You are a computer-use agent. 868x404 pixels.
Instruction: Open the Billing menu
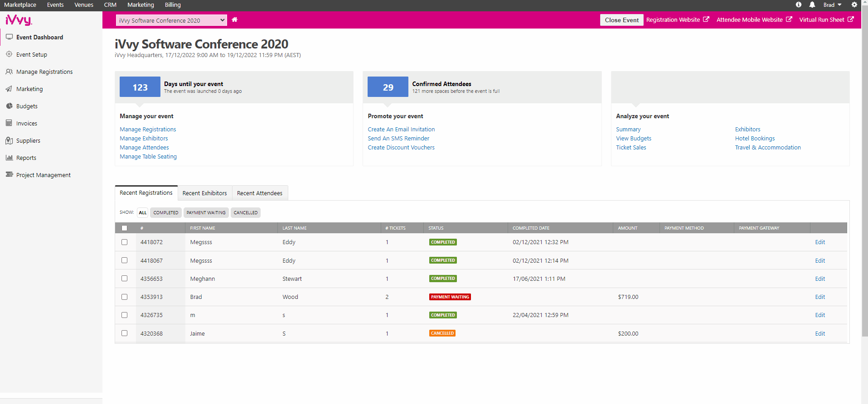(x=173, y=5)
